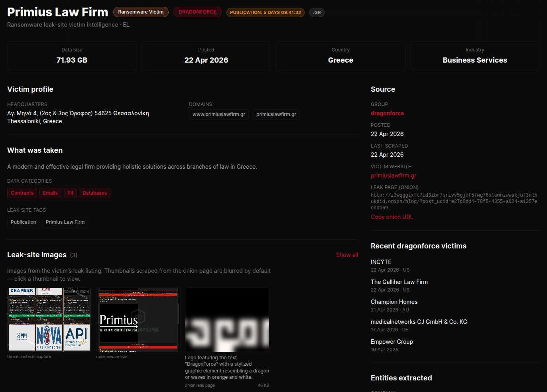The width and height of the screenshot is (547, 392).
Task: Click Show all leak-site images
Action: 347,255
